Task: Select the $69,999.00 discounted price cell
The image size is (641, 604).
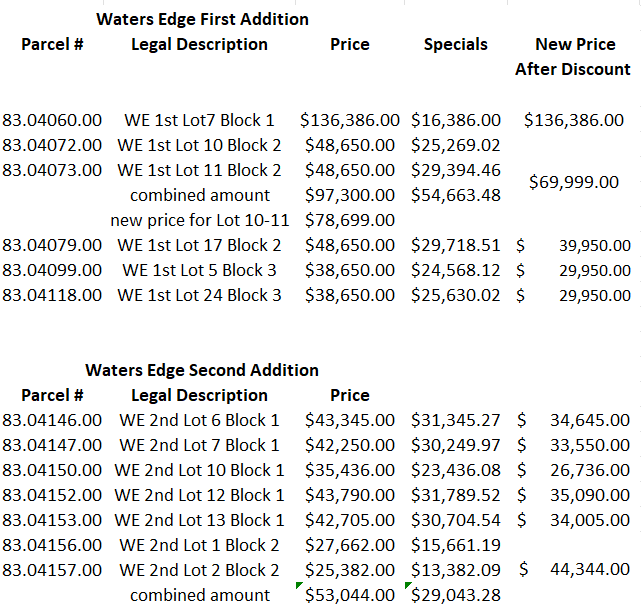Action: tap(573, 182)
